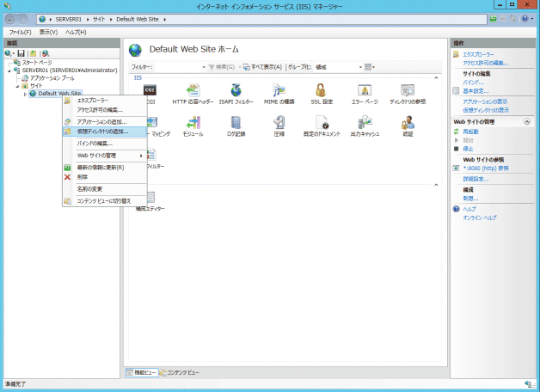Click the help question mark icon in address bar

(x=525, y=19)
